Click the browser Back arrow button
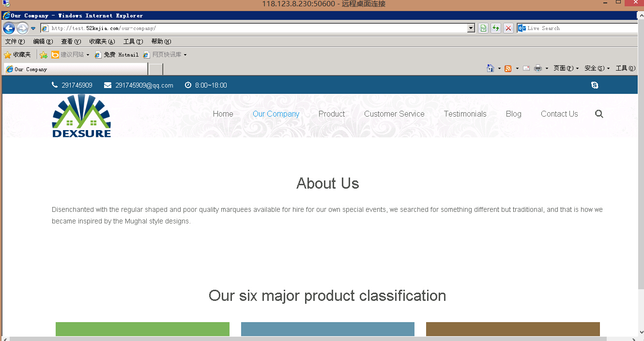This screenshot has height=341, width=644. pyautogui.click(x=9, y=28)
